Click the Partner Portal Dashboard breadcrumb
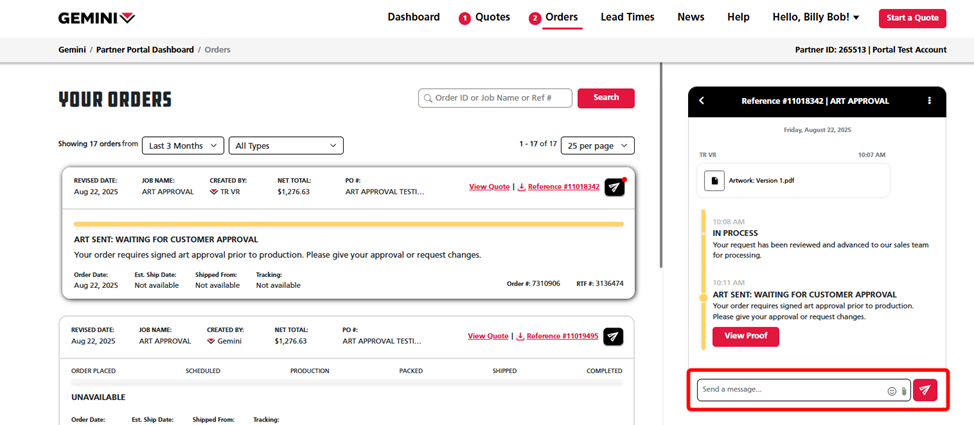The image size is (974, 425). coord(145,49)
